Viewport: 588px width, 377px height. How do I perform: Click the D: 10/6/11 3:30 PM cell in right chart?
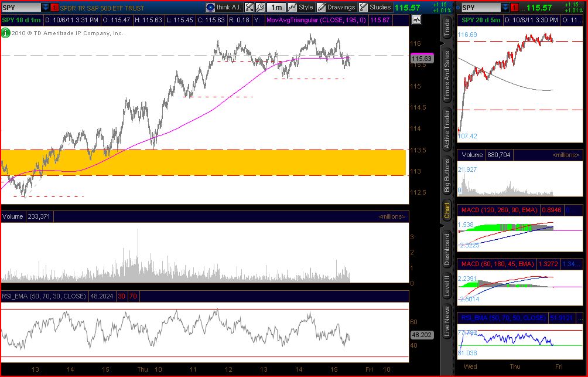(x=531, y=20)
